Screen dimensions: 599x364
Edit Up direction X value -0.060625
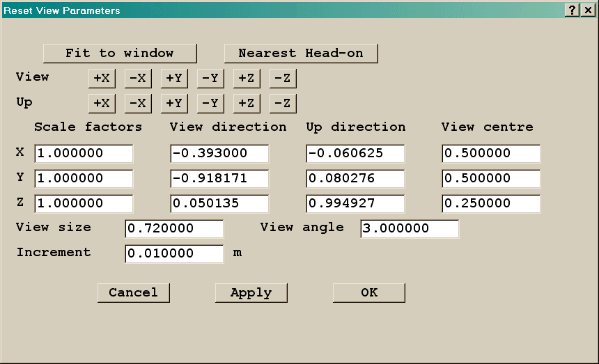pos(355,153)
